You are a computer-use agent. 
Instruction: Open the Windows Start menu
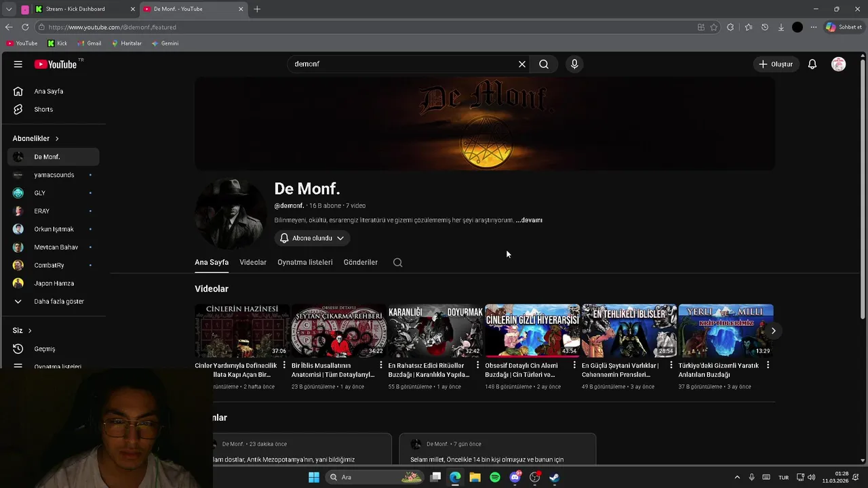[x=314, y=477]
